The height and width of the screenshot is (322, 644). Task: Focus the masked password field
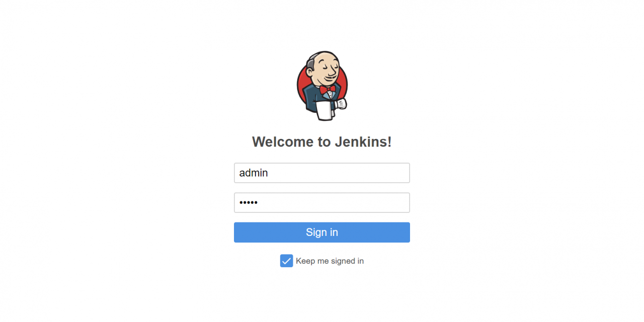coord(322,203)
